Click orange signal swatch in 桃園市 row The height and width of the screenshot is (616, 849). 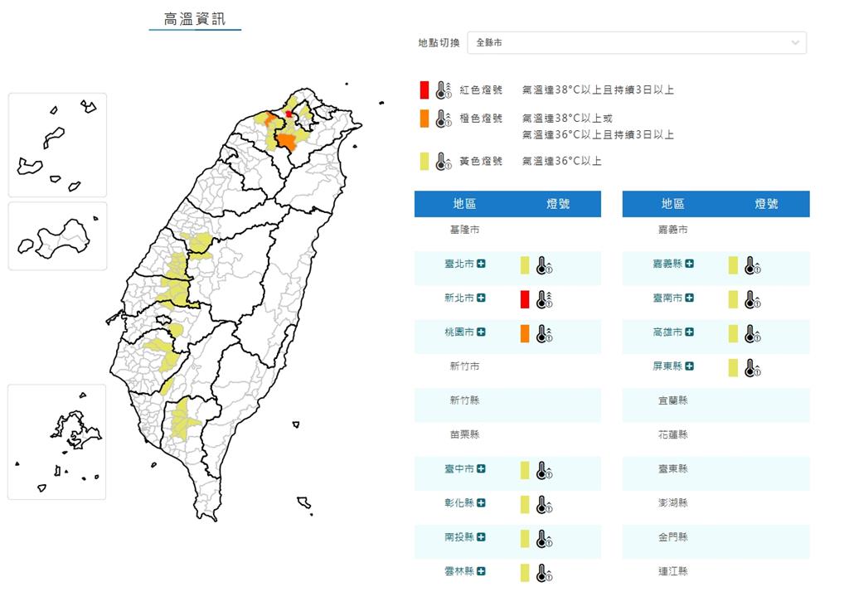click(x=525, y=333)
